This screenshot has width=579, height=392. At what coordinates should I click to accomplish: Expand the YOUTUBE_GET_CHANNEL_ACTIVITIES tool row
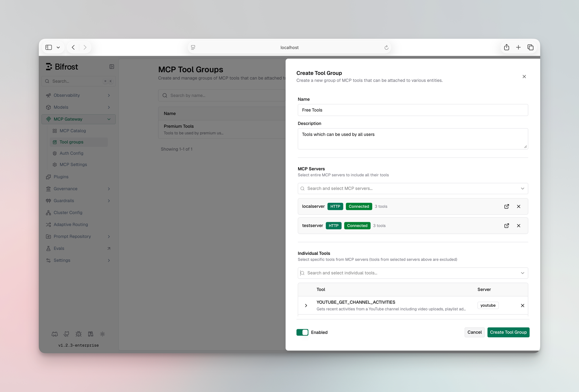click(306, 305)
